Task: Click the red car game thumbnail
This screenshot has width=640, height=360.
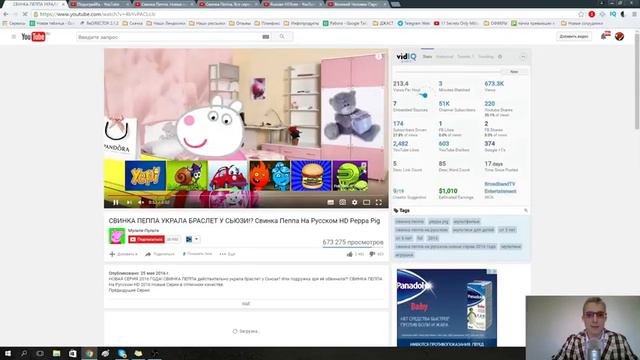Action: 228,176
